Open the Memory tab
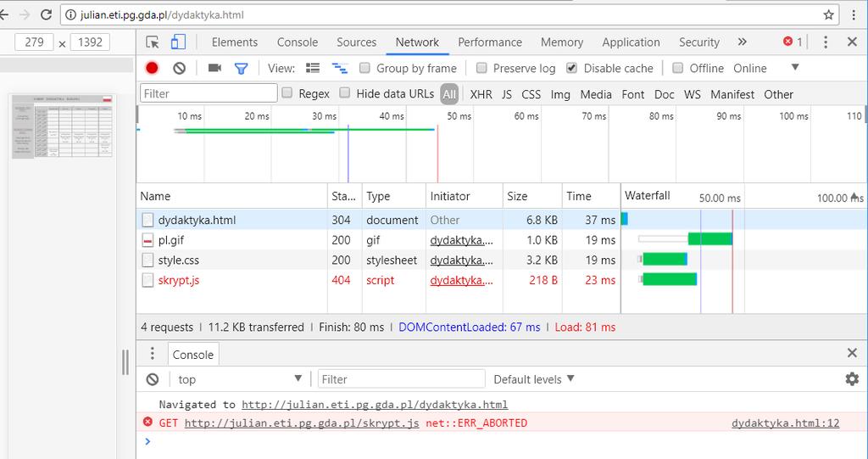Image resolution: width=868 pixels, height=459 pixels. (562, 42)
